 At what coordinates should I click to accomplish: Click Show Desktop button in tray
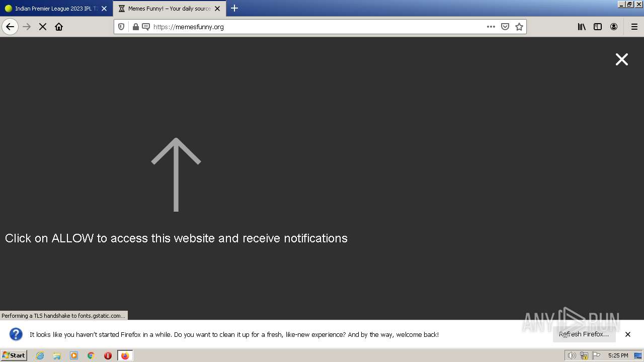pos(638,355)
